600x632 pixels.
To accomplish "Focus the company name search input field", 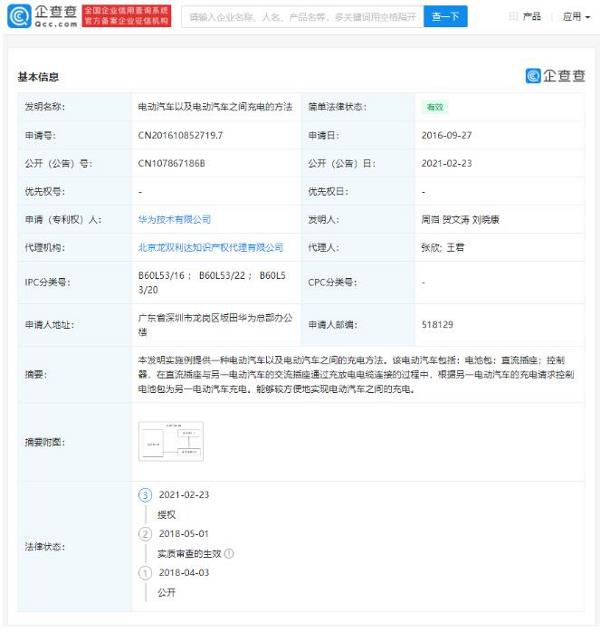I will 302,17.
